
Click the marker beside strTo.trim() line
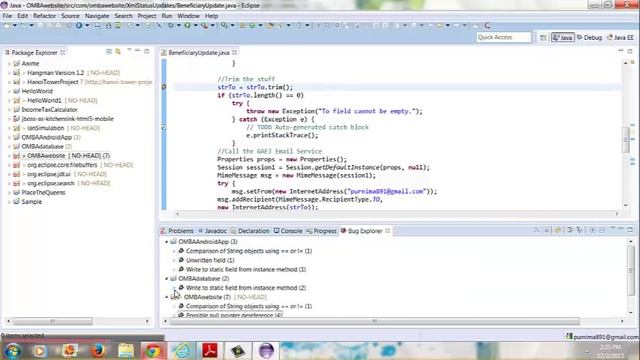coord(164,87)
